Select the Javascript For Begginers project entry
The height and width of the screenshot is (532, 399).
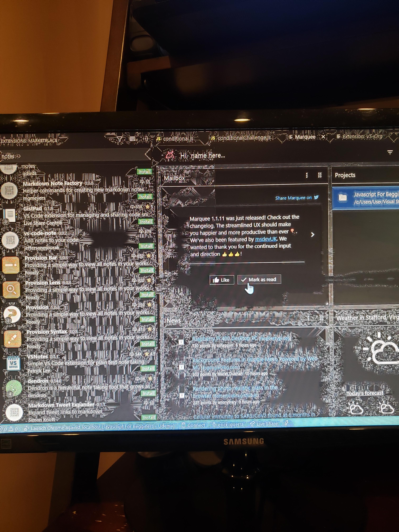click(x=366, y=198)
